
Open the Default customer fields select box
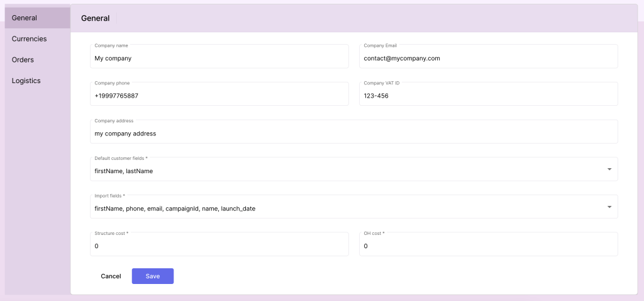[346, 171]
